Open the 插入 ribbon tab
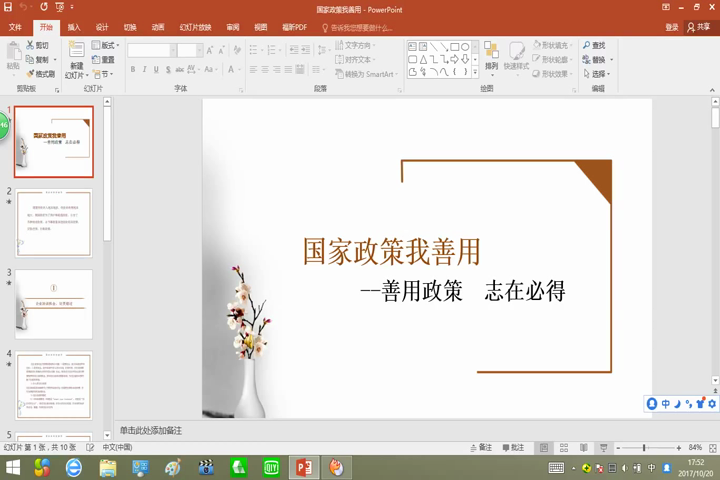This screenshot has width=720, height=480. click(x=74, y=27)
